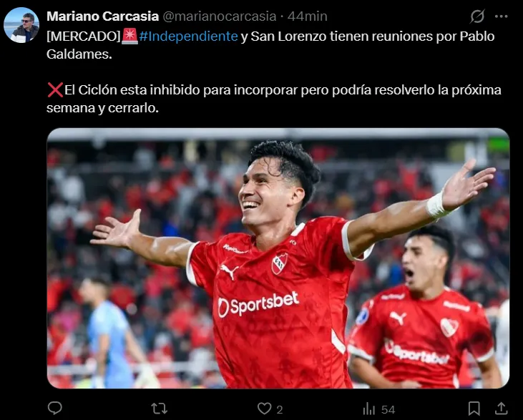Click the El Ciclón esta inhibido paragraph
523x420 pixels.
click(274, 99)
